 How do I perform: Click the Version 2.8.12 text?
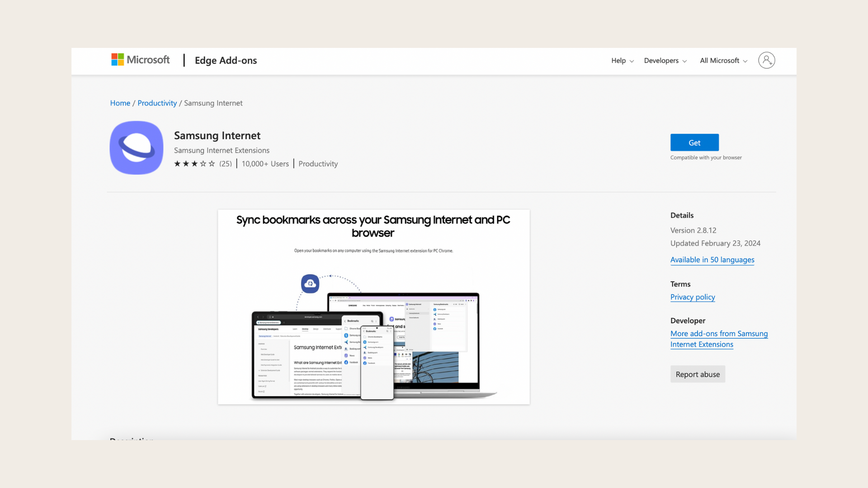[x=693, y=230]
